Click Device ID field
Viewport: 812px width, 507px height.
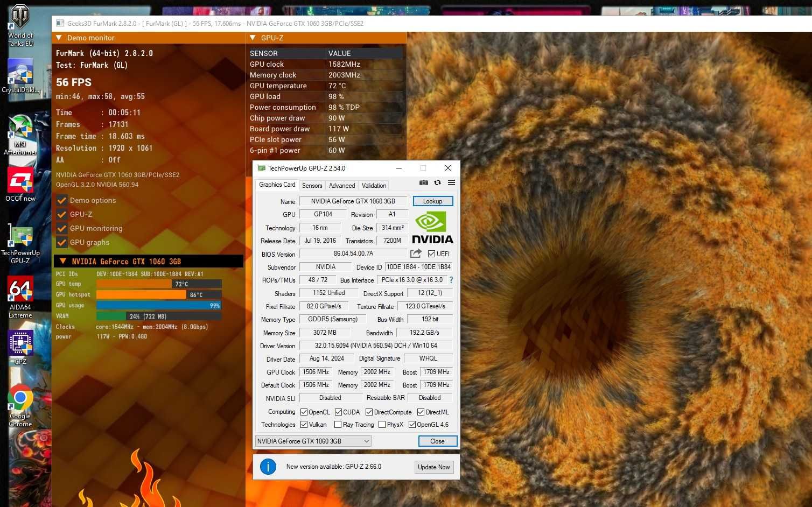(418, 267)
